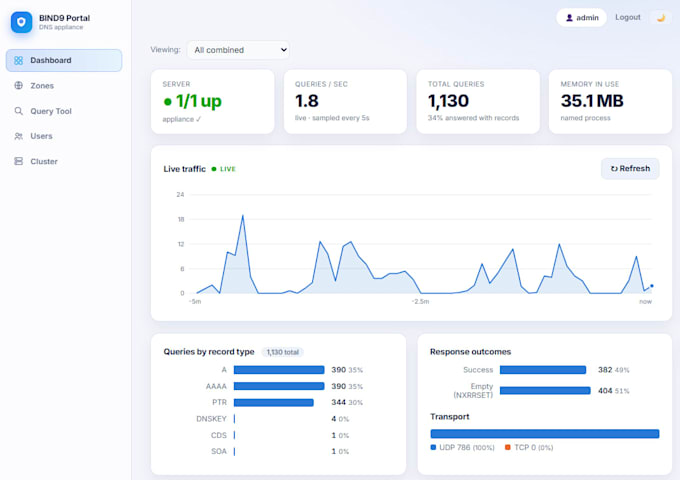
Task: Click the blue UDP legend swatch
Action: tap(433, 447)
